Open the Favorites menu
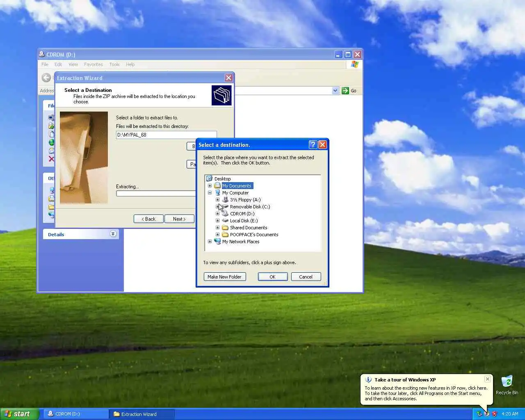Viewport: 525px width, 420px height. pos(94,64)
